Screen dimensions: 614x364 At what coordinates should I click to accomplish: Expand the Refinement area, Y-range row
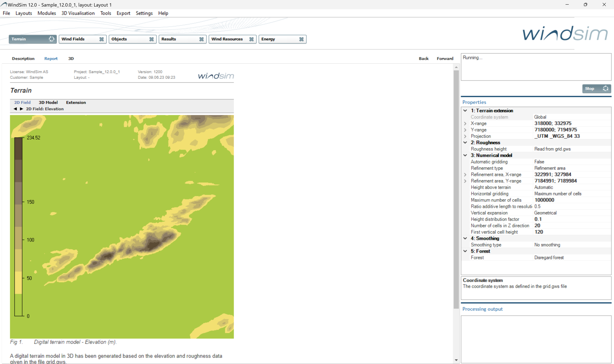click(x=465, y=181)
